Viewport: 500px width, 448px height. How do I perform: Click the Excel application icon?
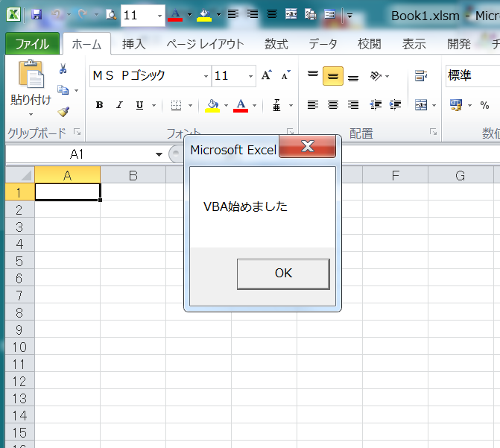click(x=13, y=15)
